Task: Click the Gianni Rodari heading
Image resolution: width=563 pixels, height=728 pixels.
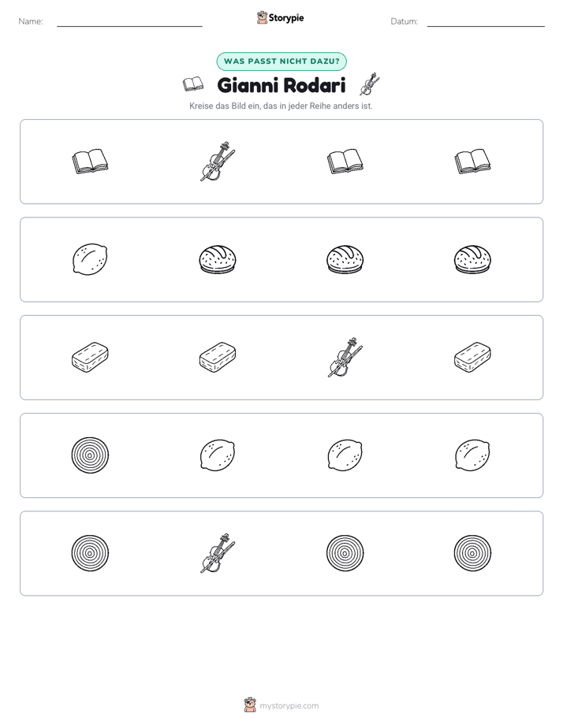Action: click(281, 85)
